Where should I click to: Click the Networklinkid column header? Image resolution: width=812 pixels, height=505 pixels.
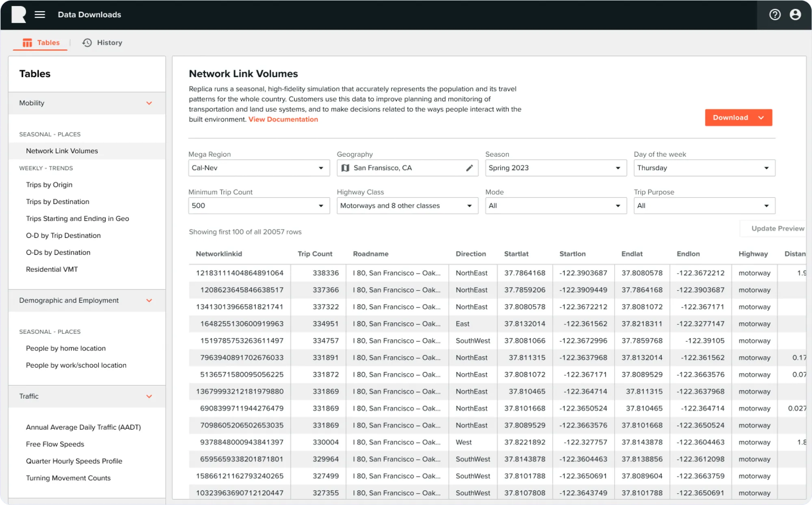(x=219, y=254)
